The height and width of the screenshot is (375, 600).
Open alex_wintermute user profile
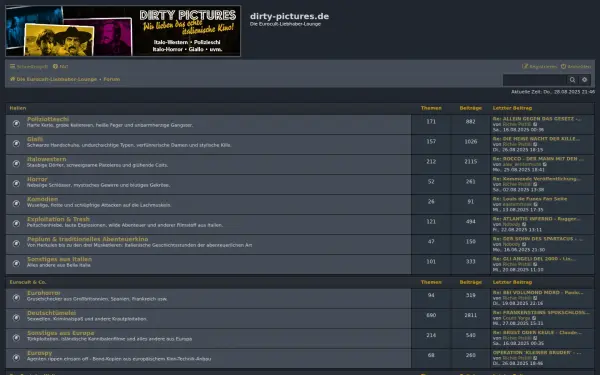point(522,164)
